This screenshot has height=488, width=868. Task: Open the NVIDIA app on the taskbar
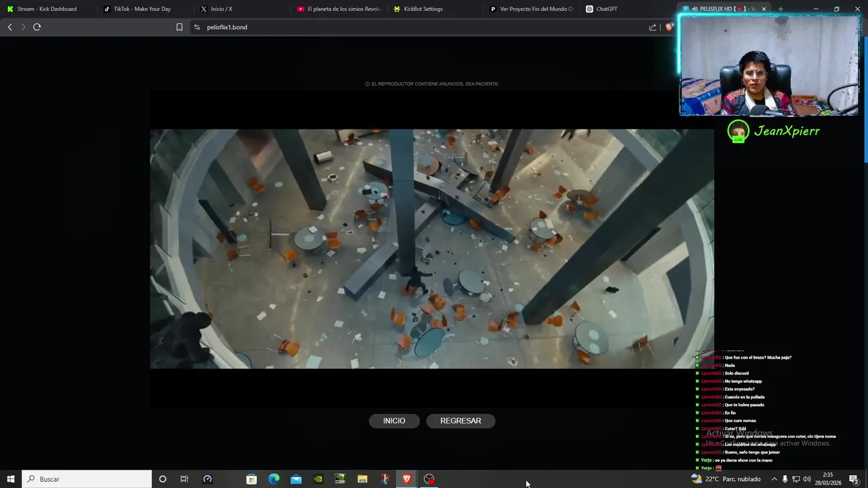tap(318, 479)
